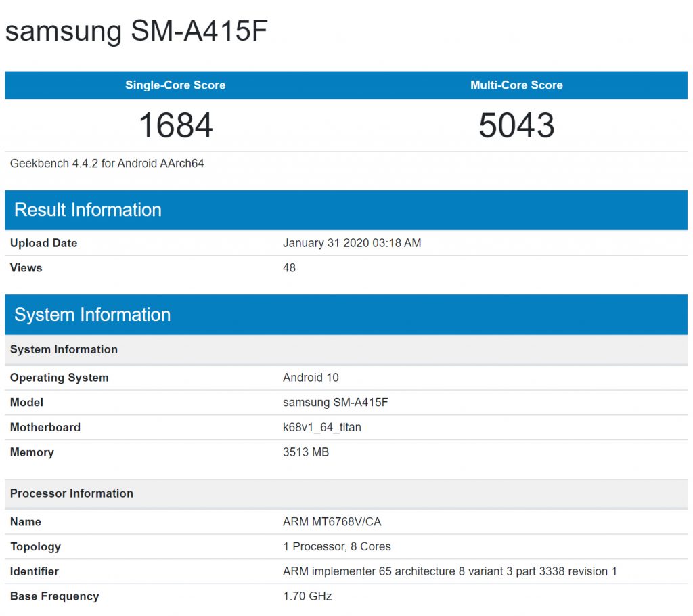Click the Geekbench 4.4.2 version text
693x616 pixels.
107,164
